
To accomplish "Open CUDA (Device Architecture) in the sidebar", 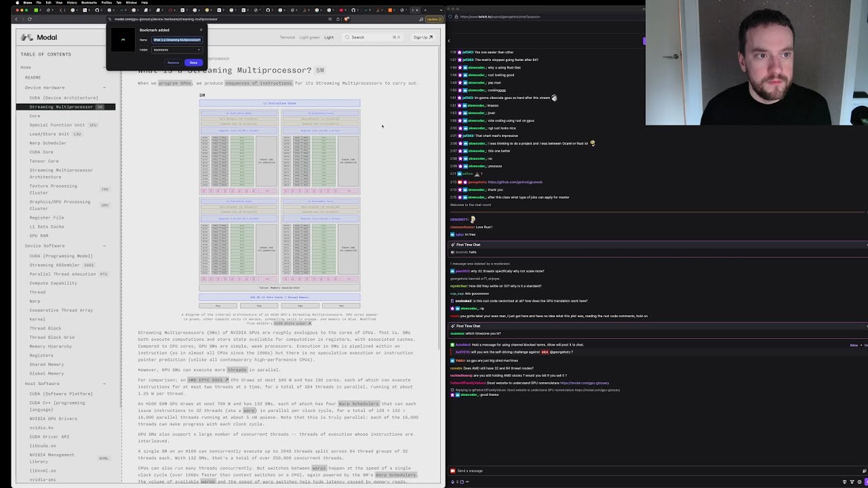I will [64, 98].
